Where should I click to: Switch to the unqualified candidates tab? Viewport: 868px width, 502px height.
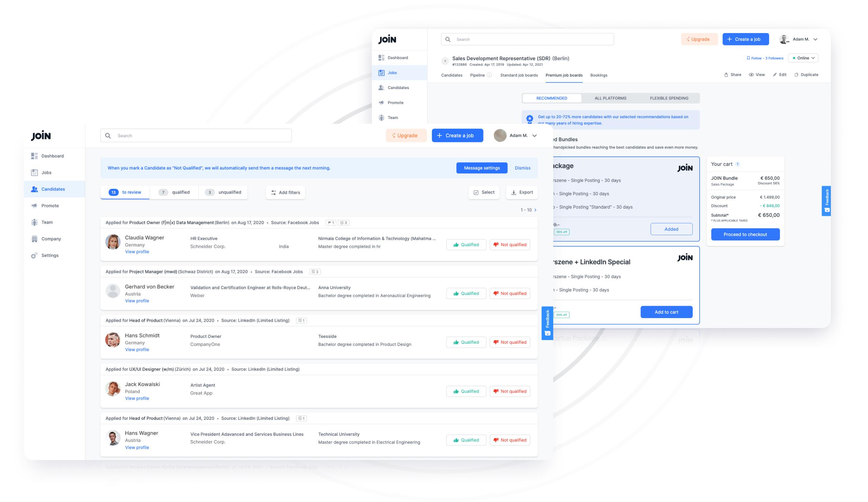[223, 193]
